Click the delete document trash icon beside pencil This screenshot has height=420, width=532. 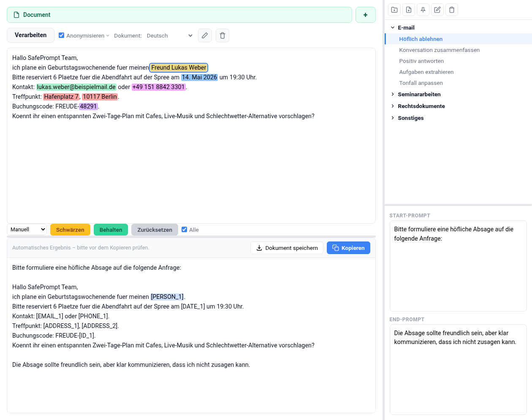point(223,35)
